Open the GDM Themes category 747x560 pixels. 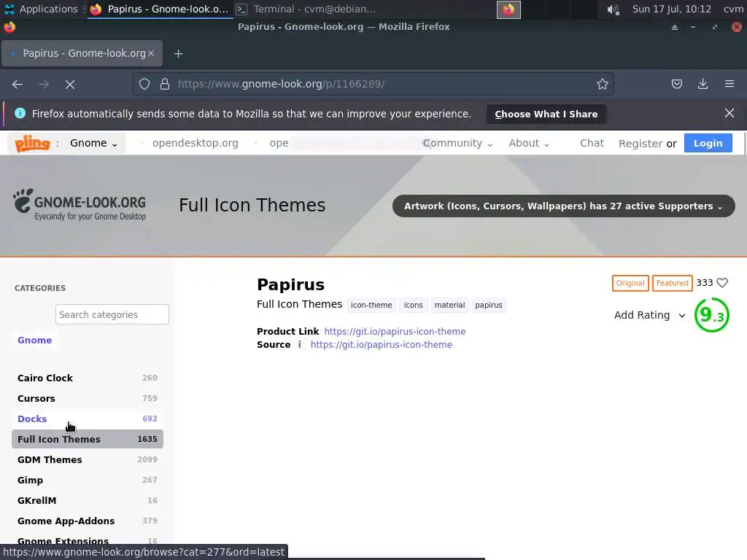[88, 459]
